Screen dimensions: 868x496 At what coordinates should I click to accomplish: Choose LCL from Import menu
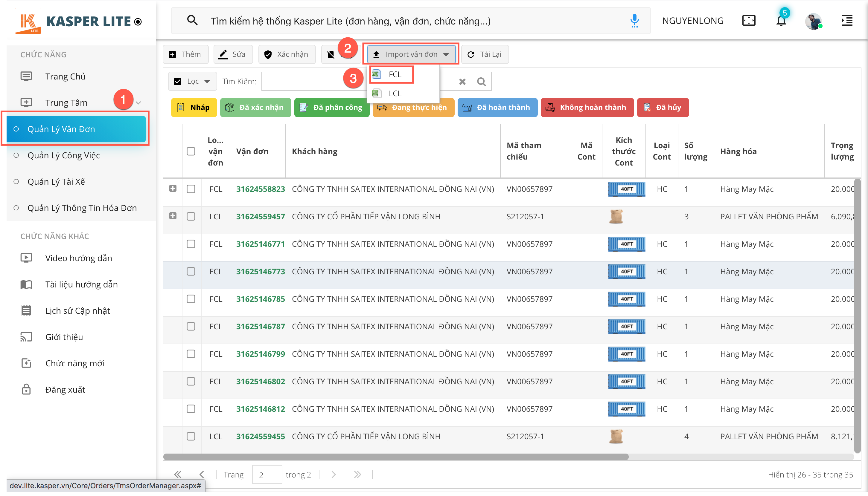[x=395, y=93]
